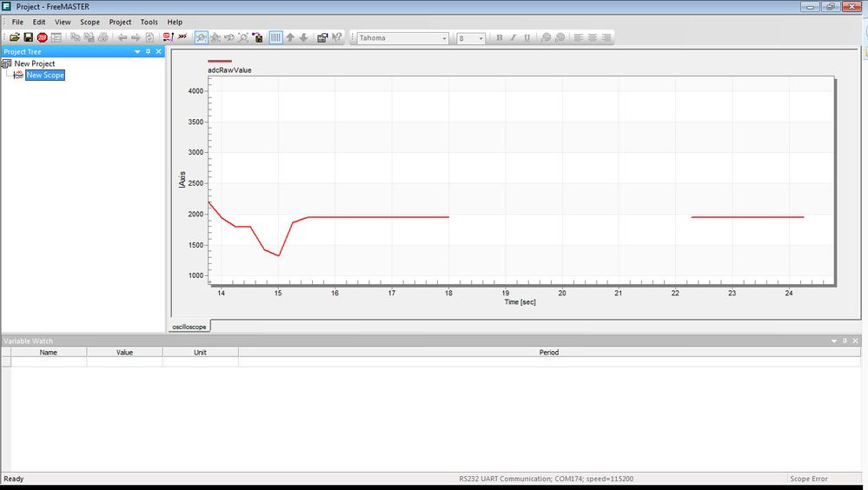Viewport: 868px width, 490px height.
Task: Open the Project menu
Action: coord(120,22)
